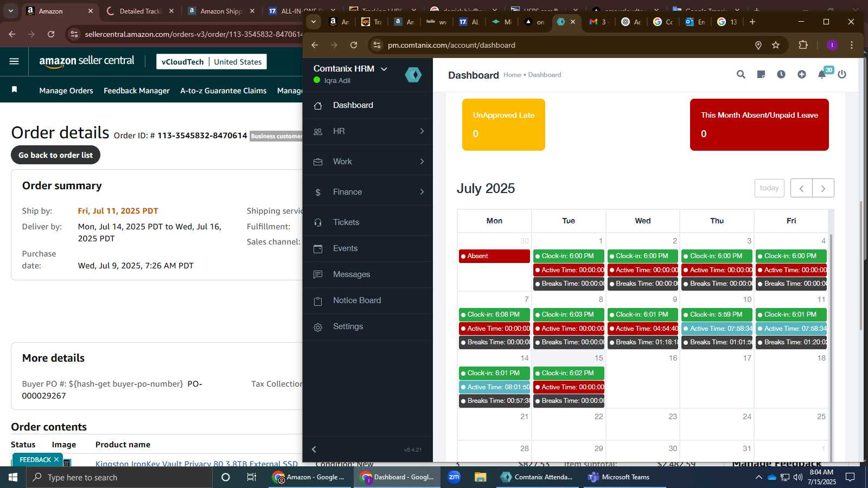This screenshot has width=868, height=488.
Task: Click the Comtanix hexagon logo
Action: (x=413, y=75)
